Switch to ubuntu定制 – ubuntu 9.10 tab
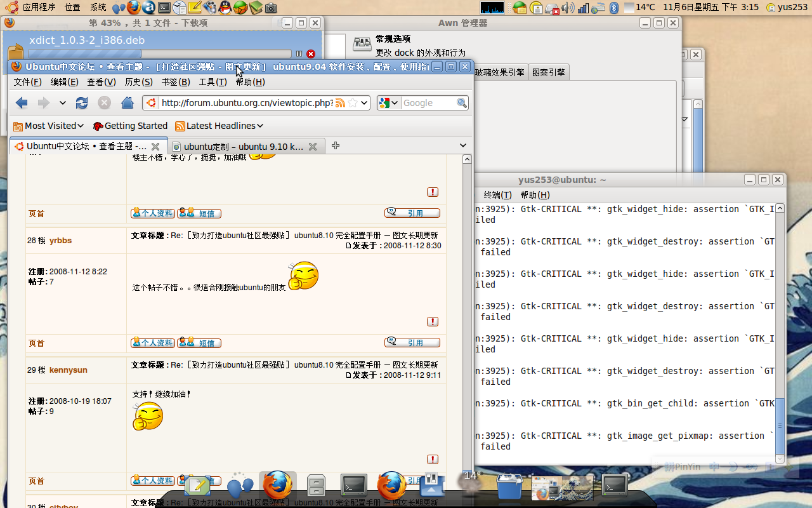 pos(244,147)
